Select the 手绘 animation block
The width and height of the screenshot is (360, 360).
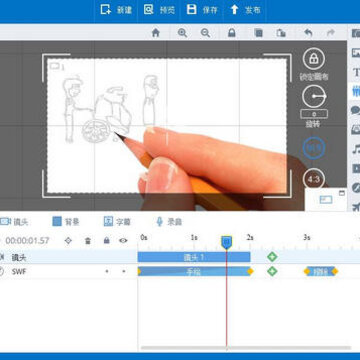(x=194, y=272)
